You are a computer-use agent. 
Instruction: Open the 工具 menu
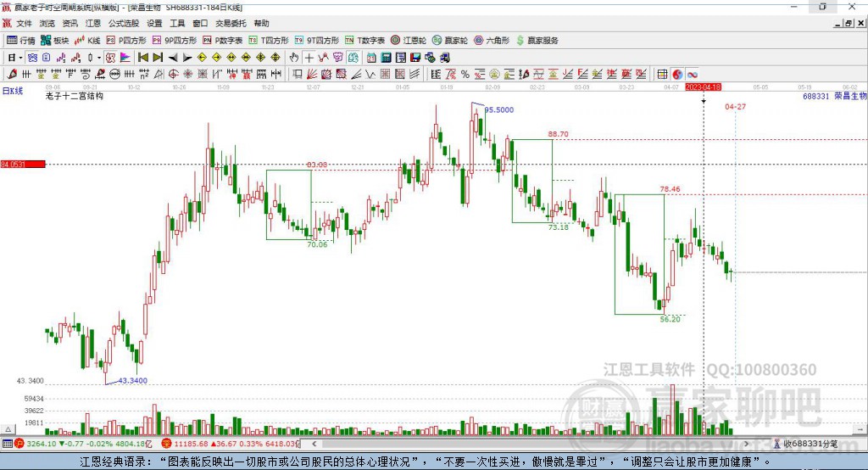click(x=177, y=23)
